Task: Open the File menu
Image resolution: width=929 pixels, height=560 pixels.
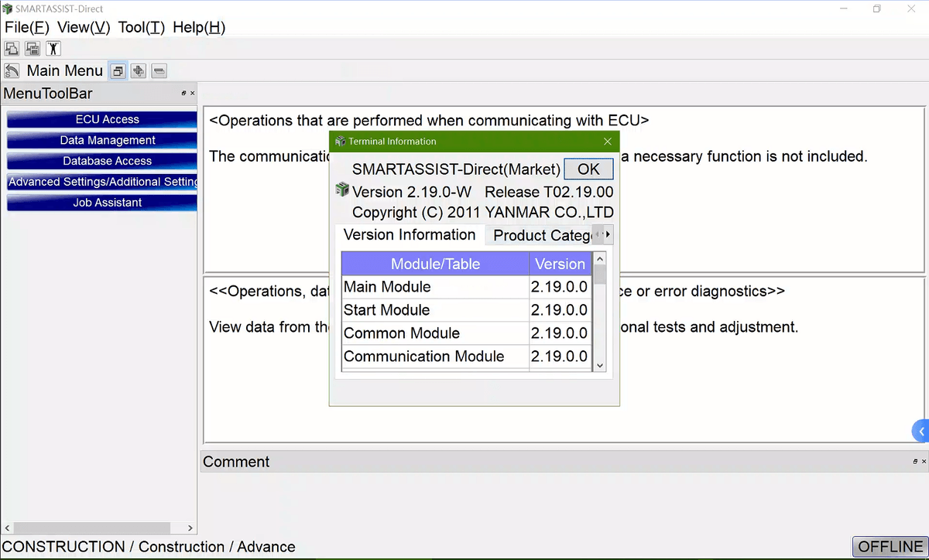Action: [27, 27]
